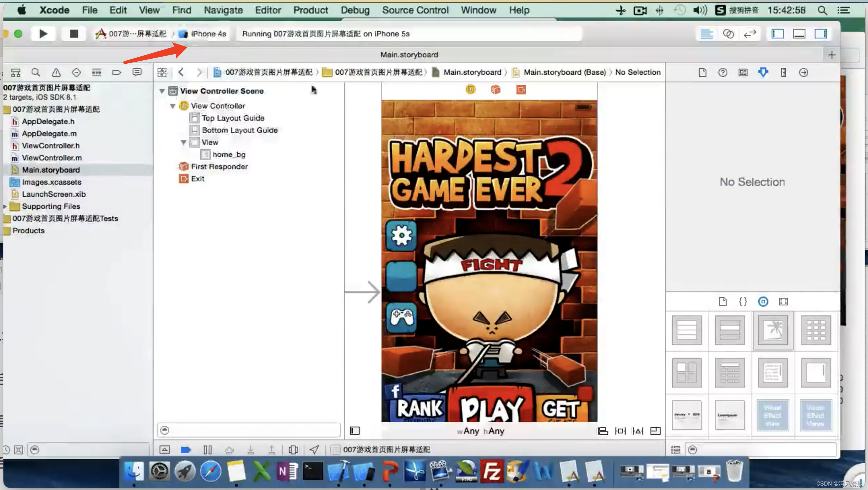Pick the Image View object in library

(773, 330)
